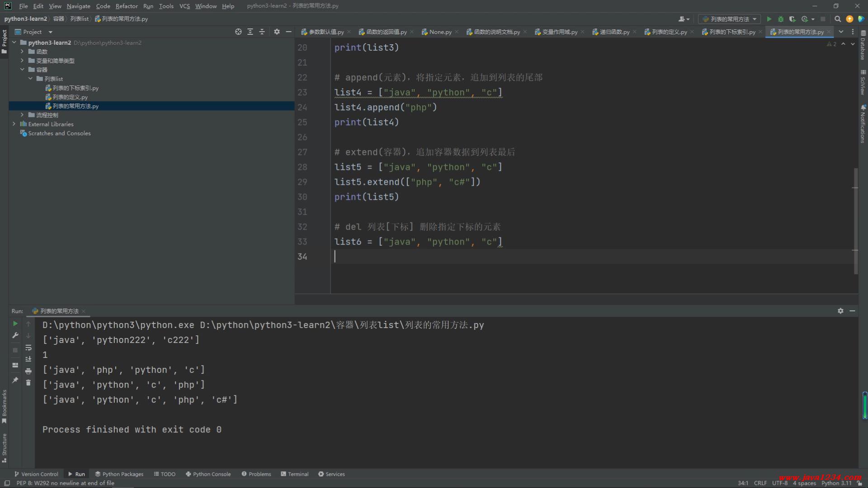Open the Refactor menu
Image resolution: width=868 pixels, height=488 pixels.
click(x=126, y=6)
